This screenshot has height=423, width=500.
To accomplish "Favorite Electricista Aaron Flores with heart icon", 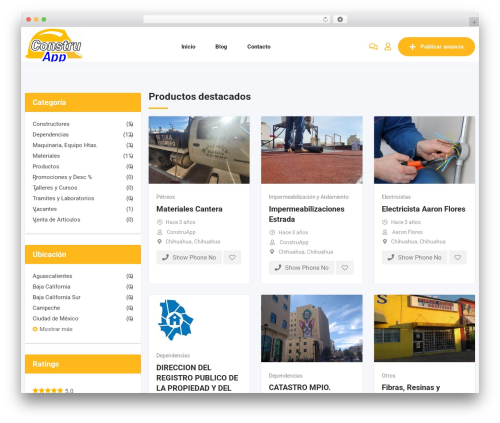I will point(458,257).
